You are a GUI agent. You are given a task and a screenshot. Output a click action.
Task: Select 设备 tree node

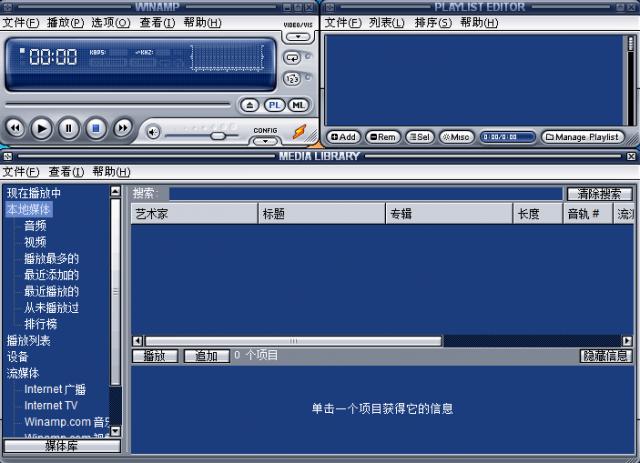click(x=17, y=356)
